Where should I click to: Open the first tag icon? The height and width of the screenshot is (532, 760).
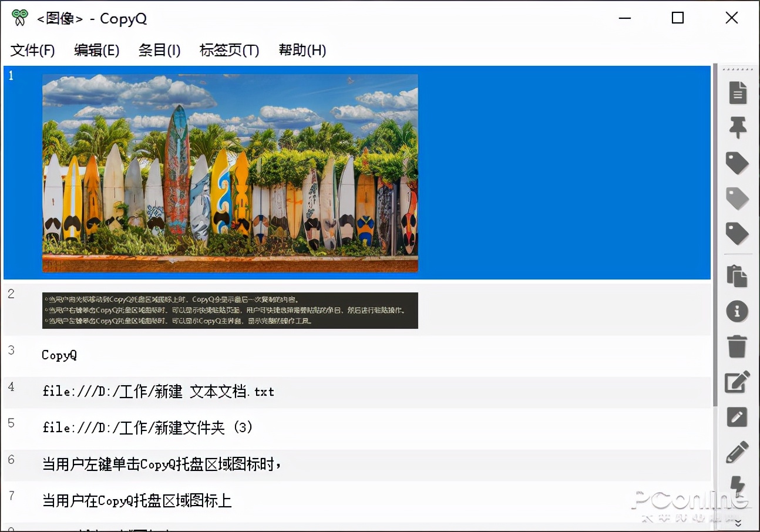737,163
